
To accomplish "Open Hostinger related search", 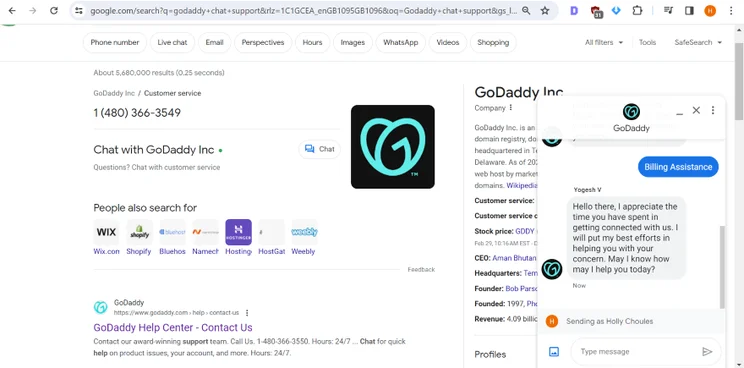I will [x=238, y=238].
